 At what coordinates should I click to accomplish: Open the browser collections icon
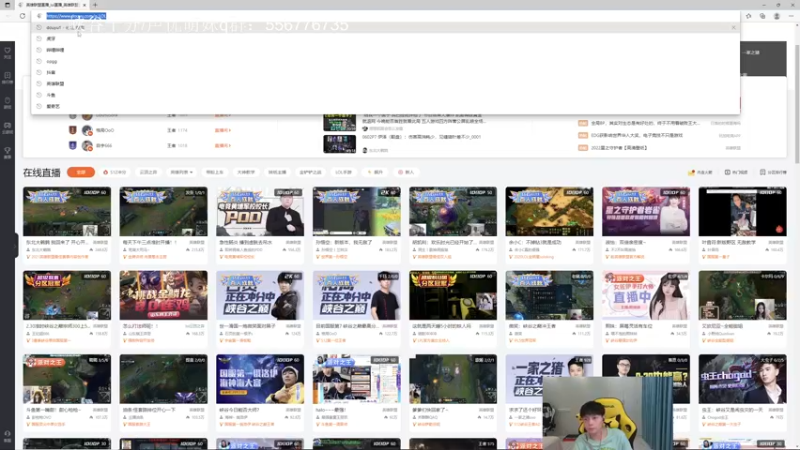(x=763, y=16)
